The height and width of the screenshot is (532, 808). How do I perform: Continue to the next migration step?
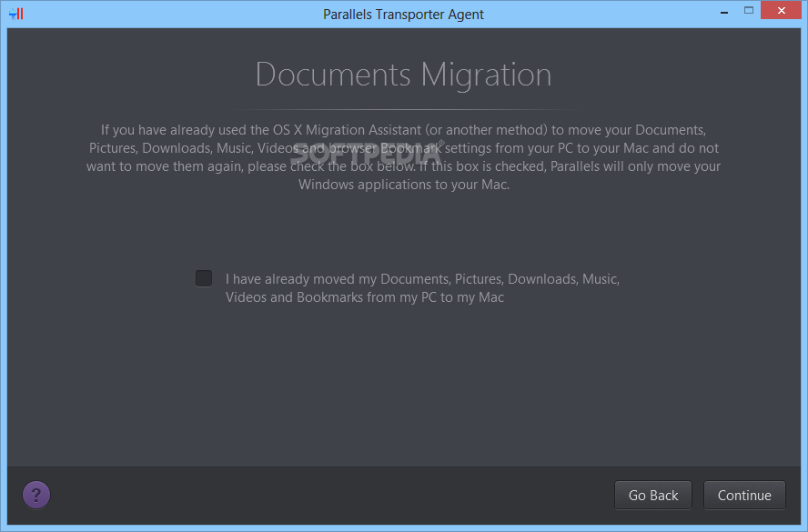[744, 495]
